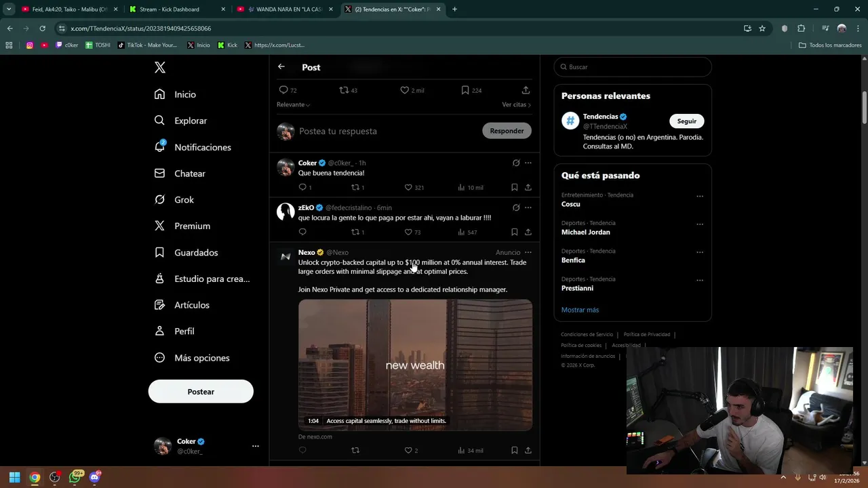Click the Responder button
The image size is (868, 488).
(507, 131)
